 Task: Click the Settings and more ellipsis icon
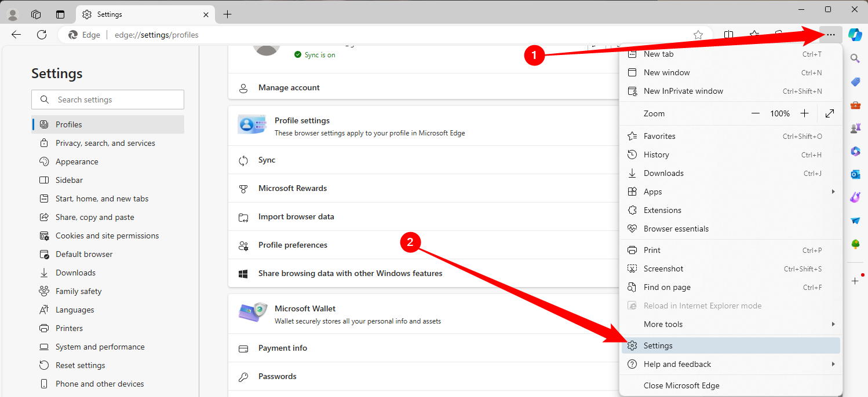tap(830, 35)
